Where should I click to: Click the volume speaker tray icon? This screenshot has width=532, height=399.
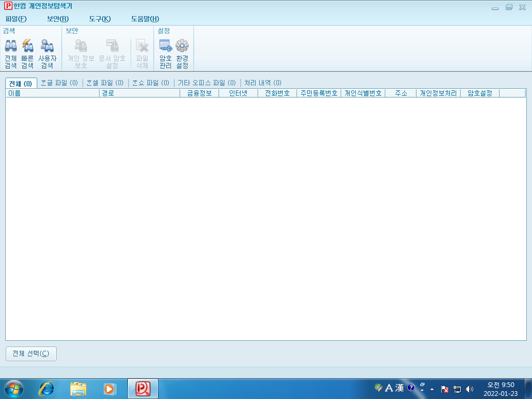470,389
